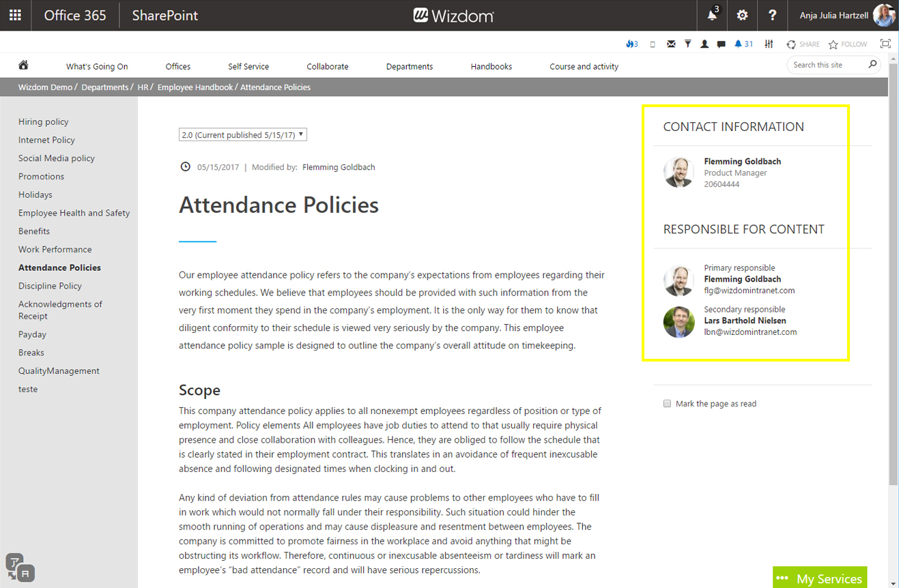Click the vertical page scrollbar

(894, 273)
